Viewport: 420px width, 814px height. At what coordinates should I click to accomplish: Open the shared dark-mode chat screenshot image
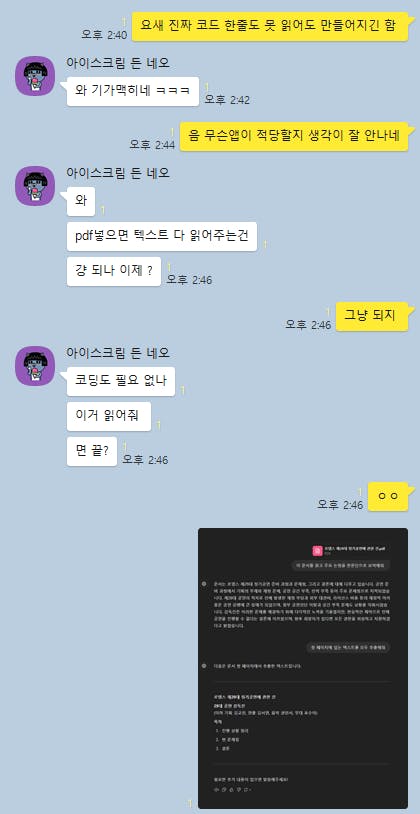(303, 668)
